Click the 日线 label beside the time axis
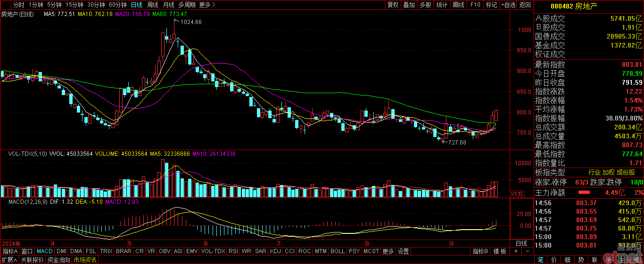The height and width of the screenshot is (264, 644). [x=521, y=243]
